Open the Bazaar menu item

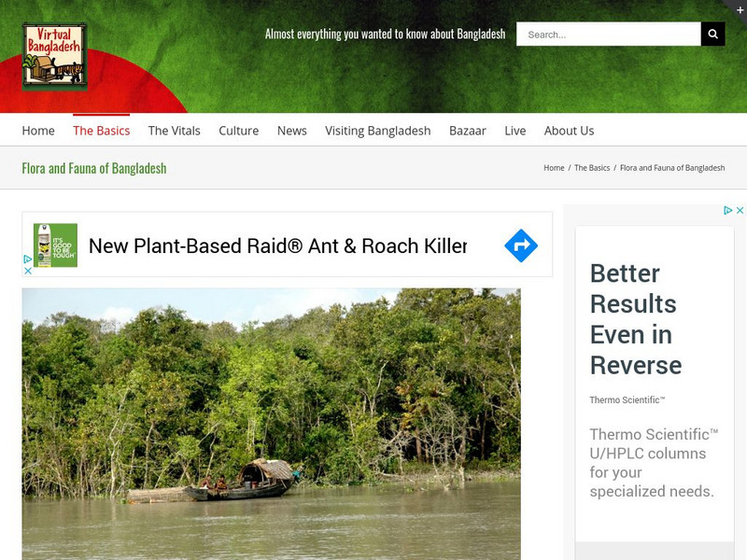(x=468, y=131)
